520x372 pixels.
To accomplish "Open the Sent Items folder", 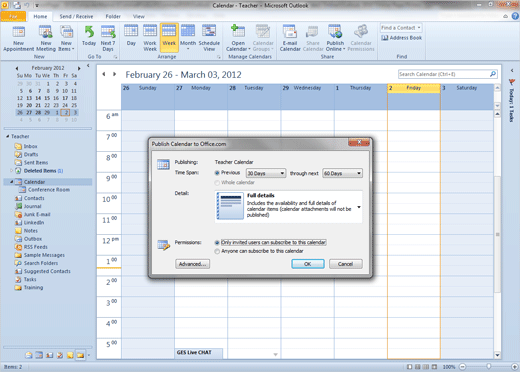I will click(x=36, y=163).
